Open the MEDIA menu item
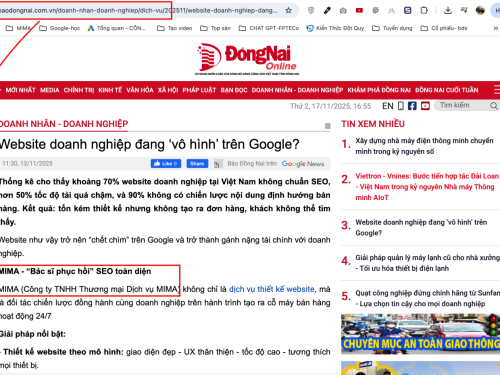This screenshot has height=375, width=500. pos(50,90)
